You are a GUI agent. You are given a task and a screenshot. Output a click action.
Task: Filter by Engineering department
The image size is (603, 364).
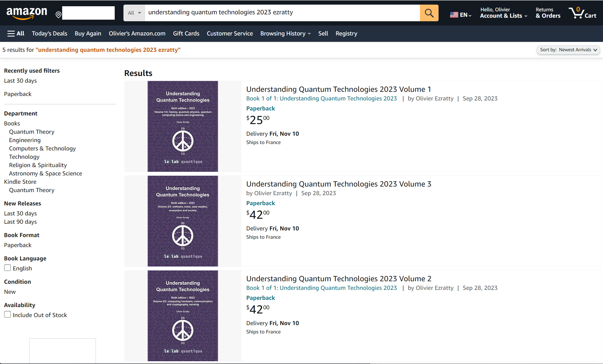click(x=25, y=140)
